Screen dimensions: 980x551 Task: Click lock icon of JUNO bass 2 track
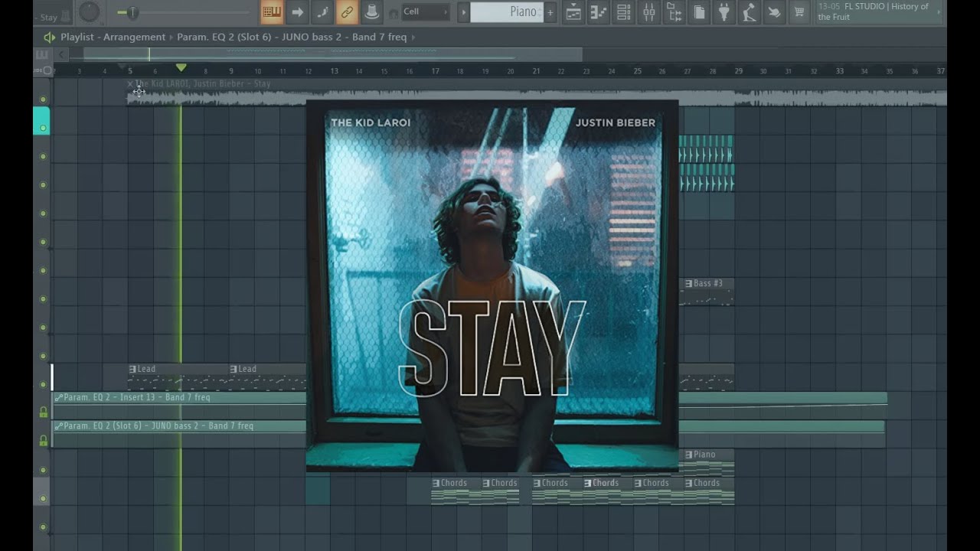pos(44,441)
